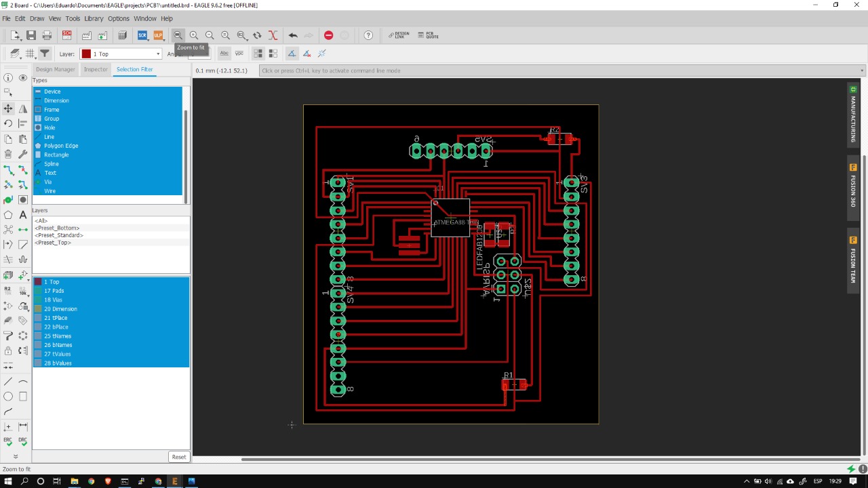Click the Print icon

[47, 35]
